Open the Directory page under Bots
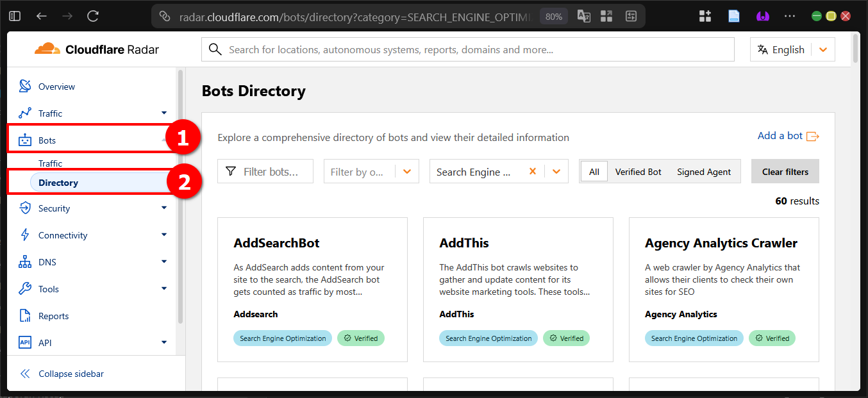868x398 pixels. [x=58, y=183]
